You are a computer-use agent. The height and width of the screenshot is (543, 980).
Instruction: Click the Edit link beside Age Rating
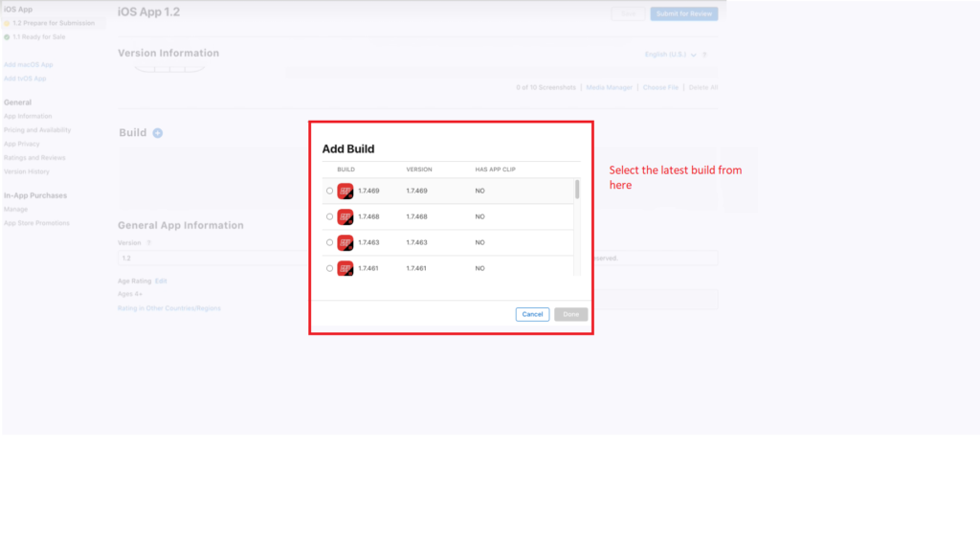161,281
